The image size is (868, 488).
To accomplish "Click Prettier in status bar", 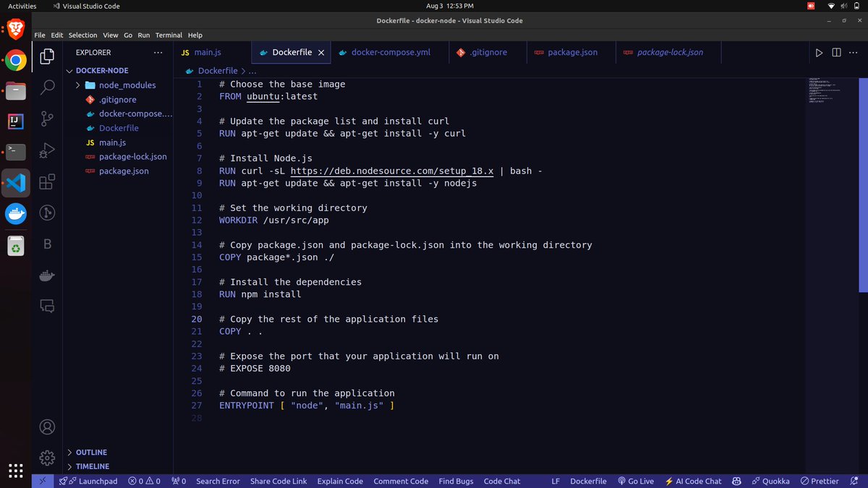I will [819, 481].
